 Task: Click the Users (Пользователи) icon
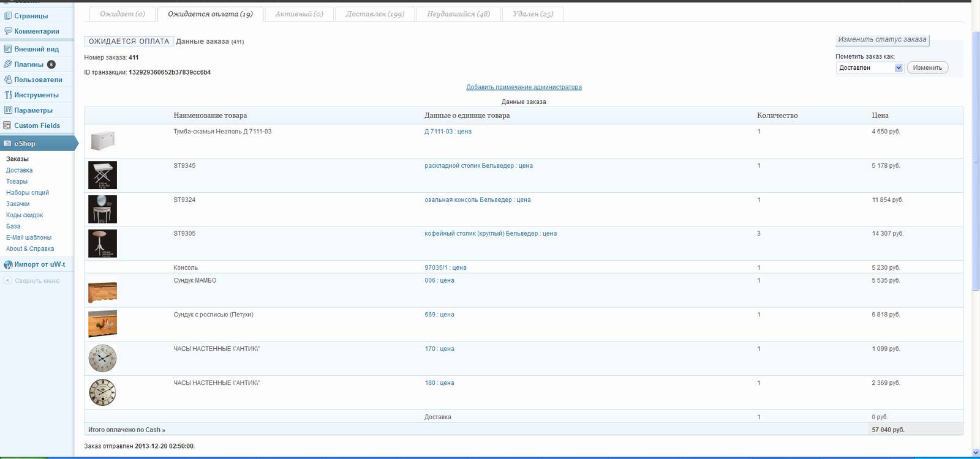(8, 80)
